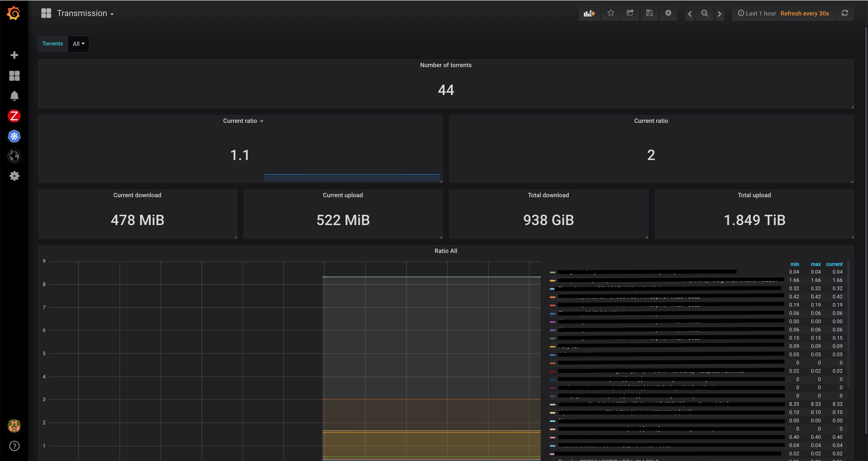Screen dimensions: 868x461
Task: Click the Grafana logo home icon
Action: tap(14, 13)
